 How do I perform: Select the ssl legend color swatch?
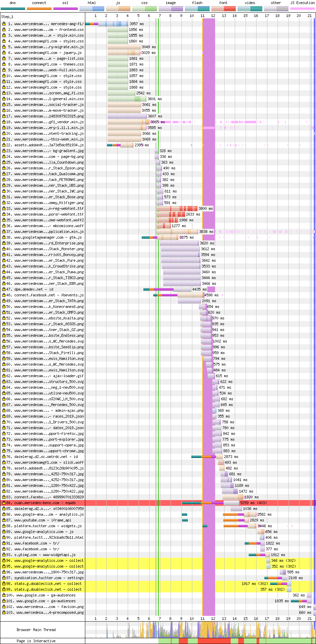(65, 8)
